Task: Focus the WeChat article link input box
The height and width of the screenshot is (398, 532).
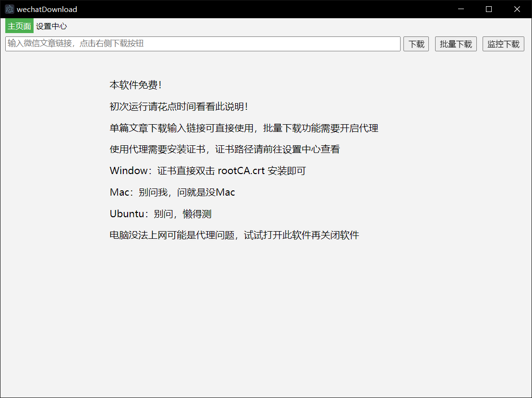Action: click(x=202, y=44)
